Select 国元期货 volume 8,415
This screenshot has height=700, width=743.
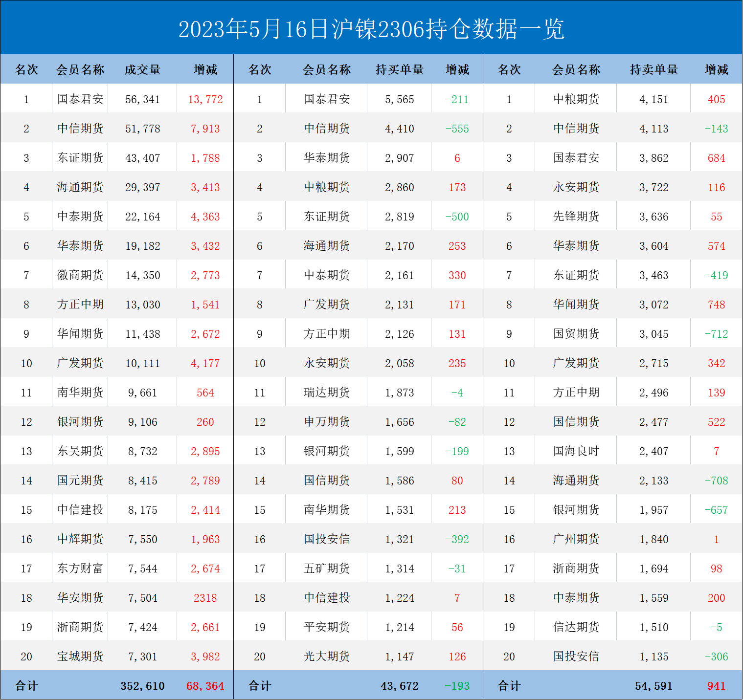point(142,481)
